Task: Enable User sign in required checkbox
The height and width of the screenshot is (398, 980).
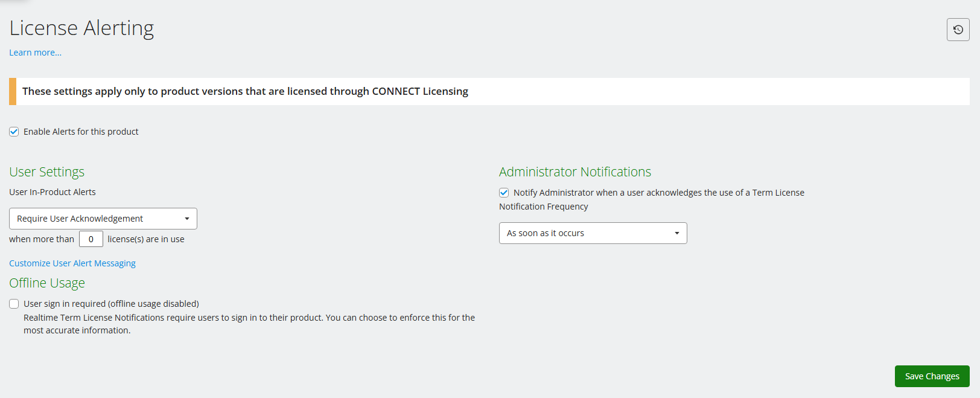Action: tap(14, 304)
